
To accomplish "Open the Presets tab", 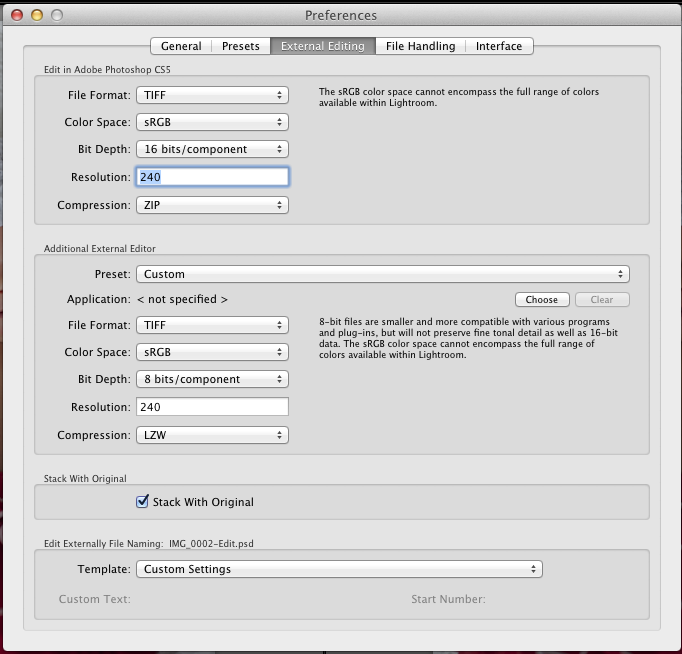I will (x=240, y=46).
